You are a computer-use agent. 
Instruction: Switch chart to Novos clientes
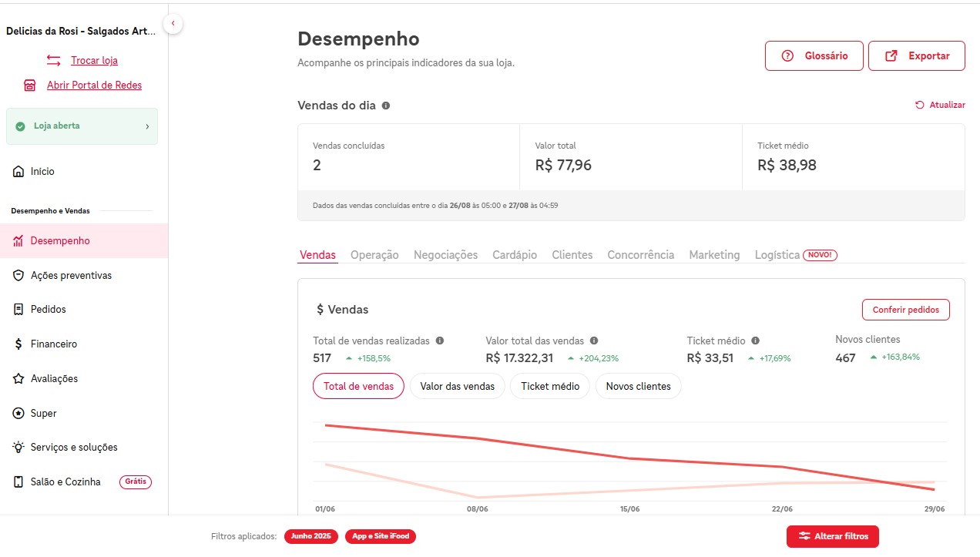point(638,387)
